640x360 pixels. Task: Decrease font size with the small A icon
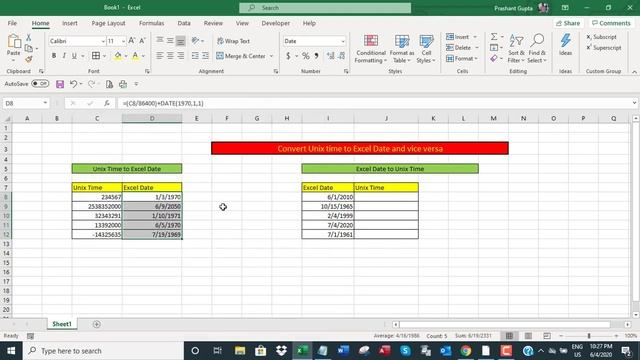(x=142, y=41)
